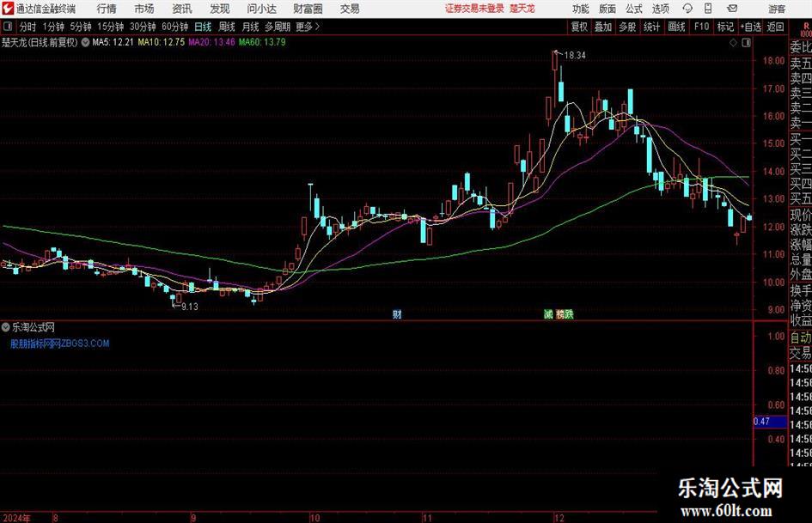Click the 2024年 time axis label

(16, 518)
